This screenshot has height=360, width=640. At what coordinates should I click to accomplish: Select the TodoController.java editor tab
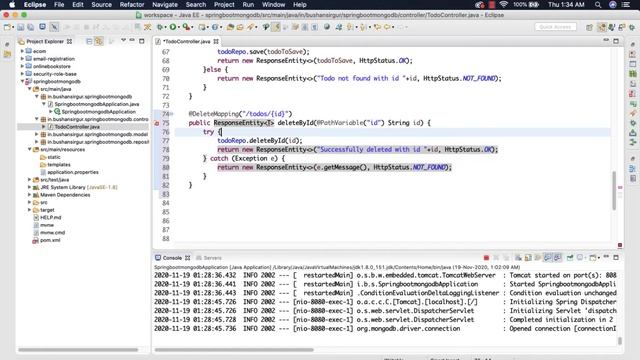pyautogui.click(x=187, y=41)
